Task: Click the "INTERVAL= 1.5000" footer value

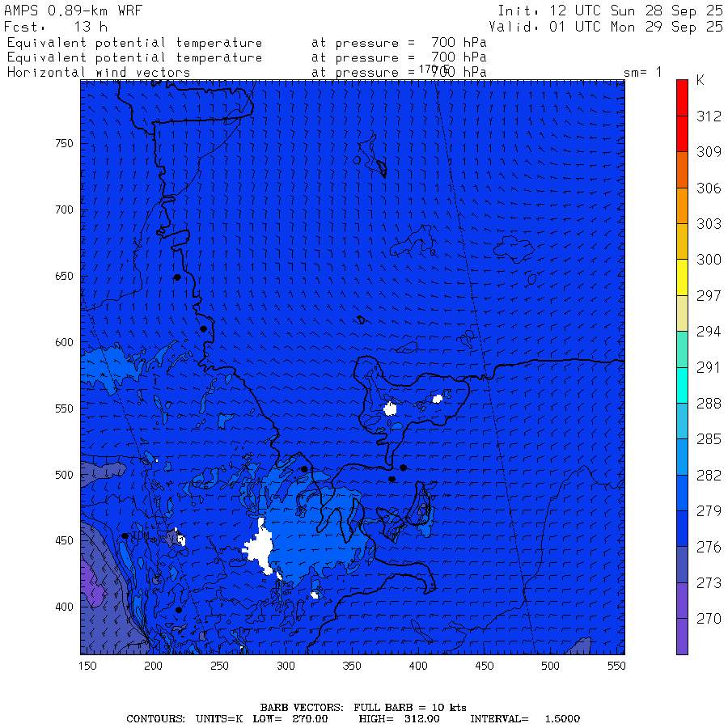Action: point(525,719)
